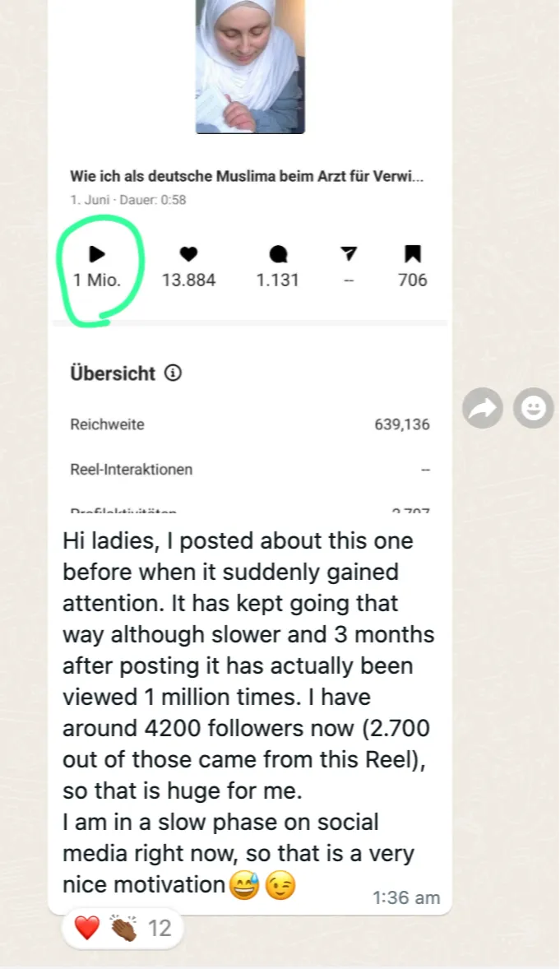Click the heart likes icon
Image resolution: width=560 pixels, height=969 pixels.
tap(188, 254)
